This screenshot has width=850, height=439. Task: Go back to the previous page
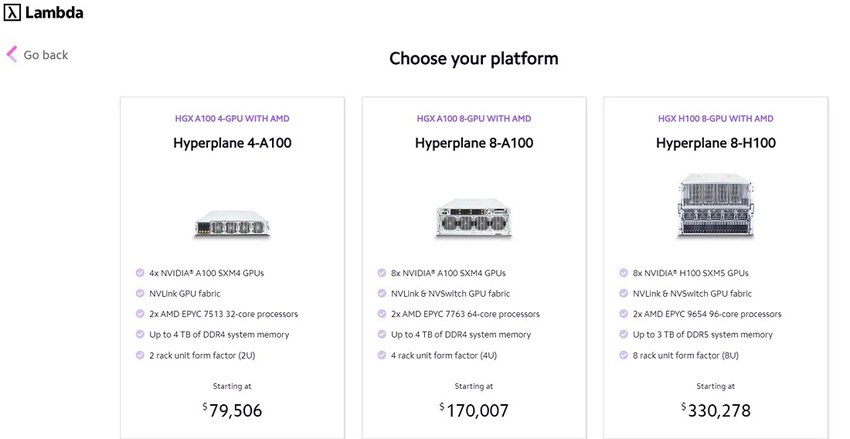[x=37, y=55]
